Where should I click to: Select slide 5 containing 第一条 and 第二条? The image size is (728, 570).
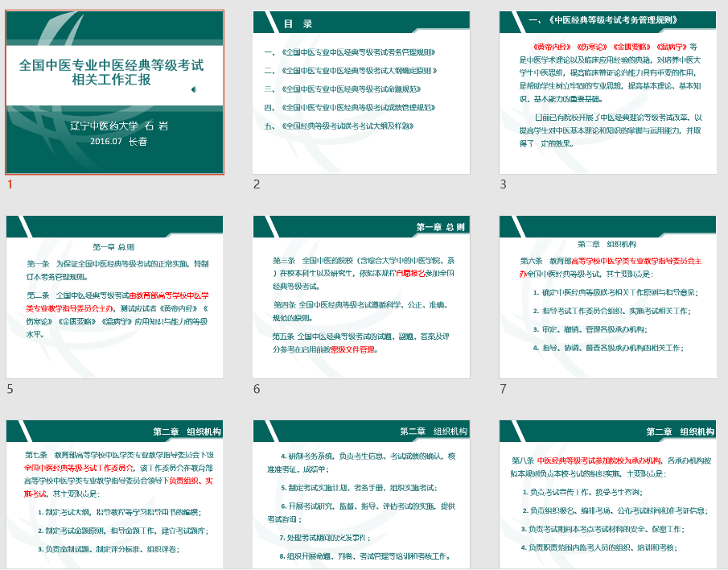coord(115,296)
